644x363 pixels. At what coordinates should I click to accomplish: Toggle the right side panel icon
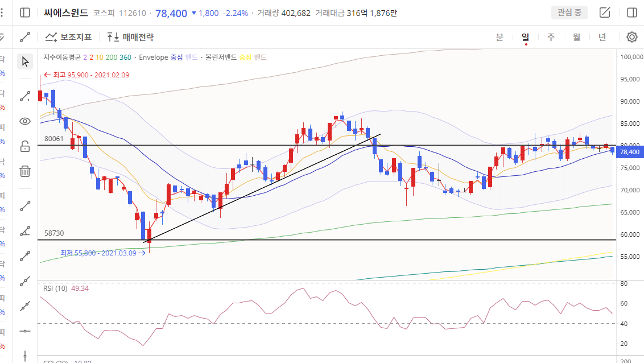(x=632, y=13)
